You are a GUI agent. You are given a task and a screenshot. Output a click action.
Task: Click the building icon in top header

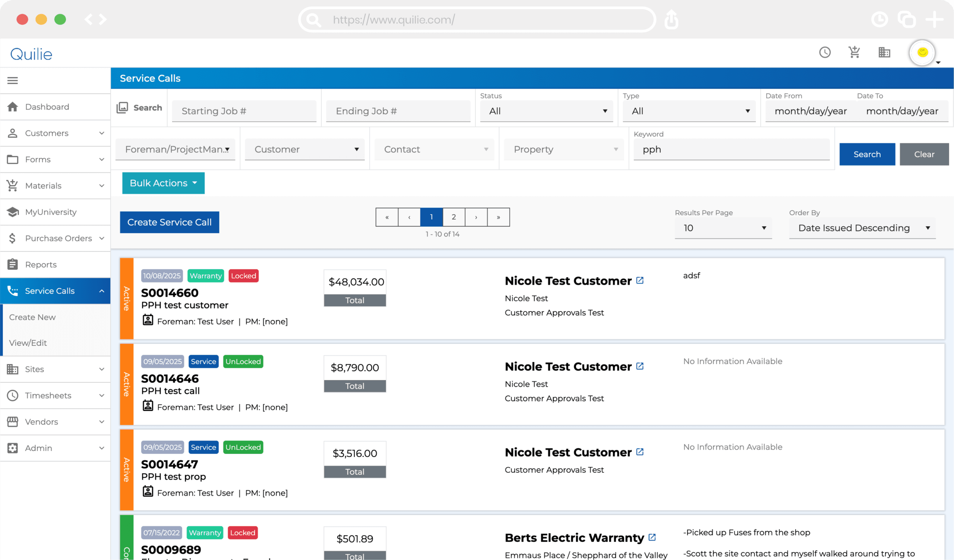[x=884, y=52]
